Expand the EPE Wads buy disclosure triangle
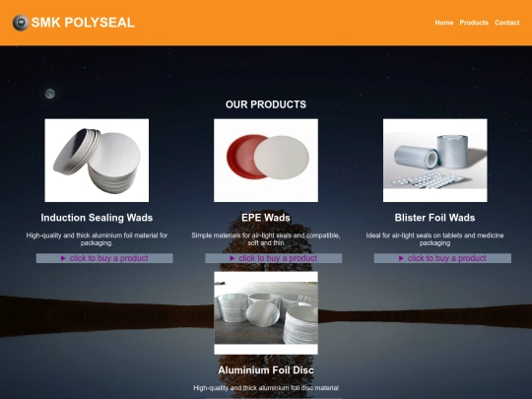The width and height of the screenshot is (532, 399). [x=233, y=258]
